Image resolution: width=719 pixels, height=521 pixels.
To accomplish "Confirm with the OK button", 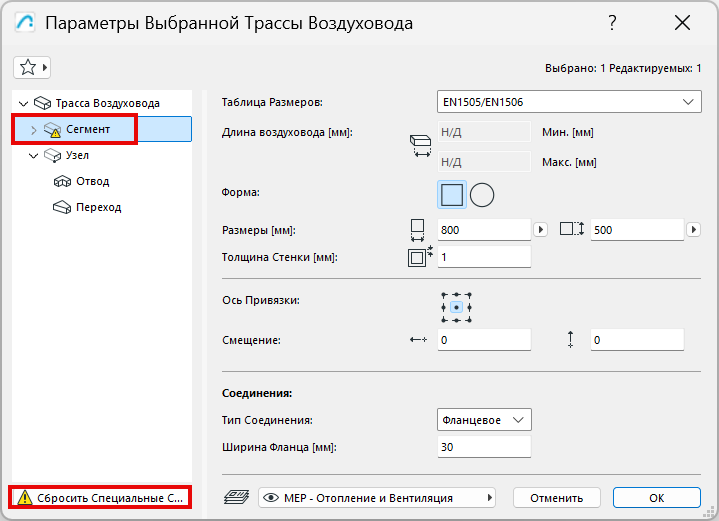I will tap(657, 498).
